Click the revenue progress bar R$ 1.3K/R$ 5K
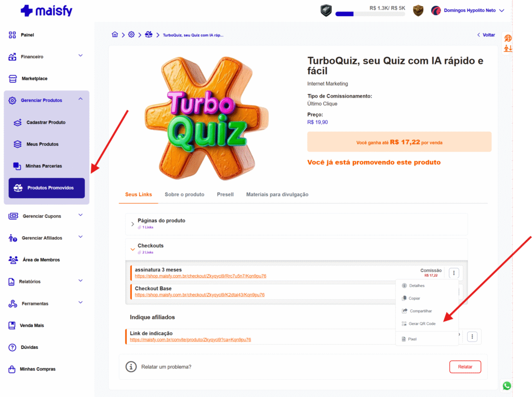This screenshot has width=532, height=397. (370, 14)
